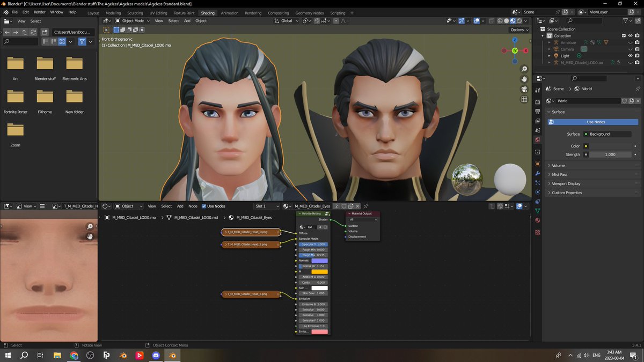
Task: Click the Surface Background shader field
Action: tap(606, 134)
